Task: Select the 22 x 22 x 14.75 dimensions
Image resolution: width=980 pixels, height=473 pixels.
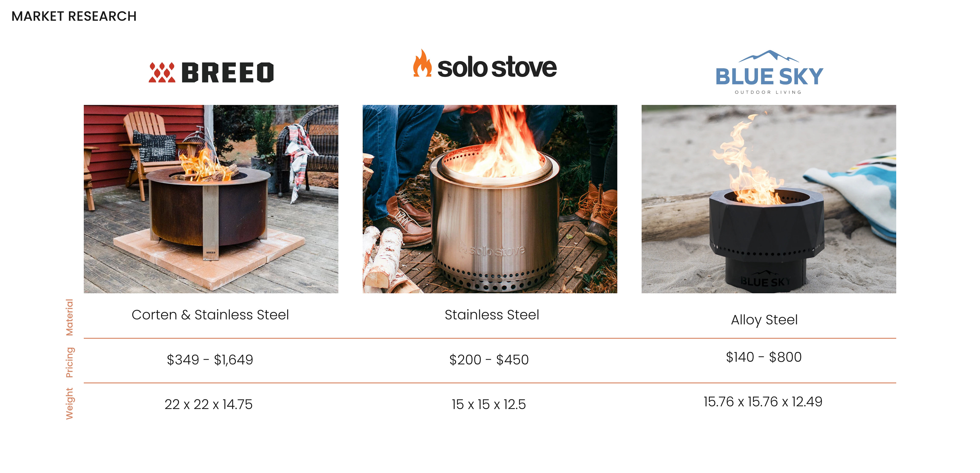Action: tap(209, 404)
